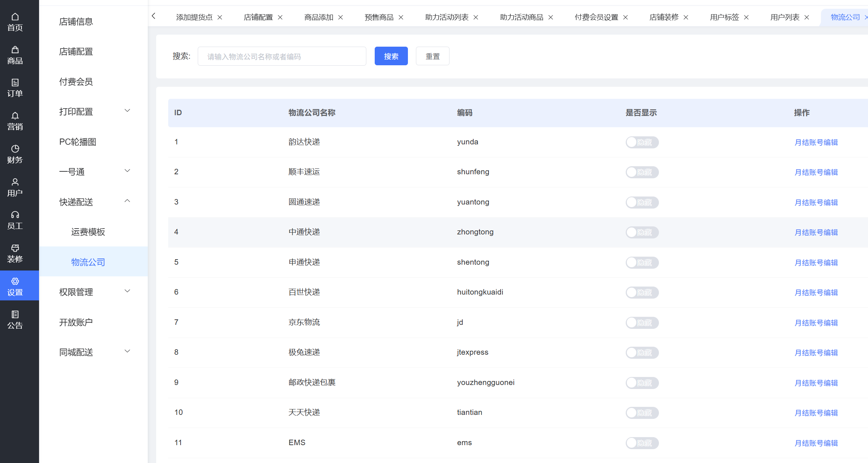Viewport: 868px width, 463px height.
Task: Select the 财务 finance chart icon
Action: pyautogui.click(x=15, y=154)
